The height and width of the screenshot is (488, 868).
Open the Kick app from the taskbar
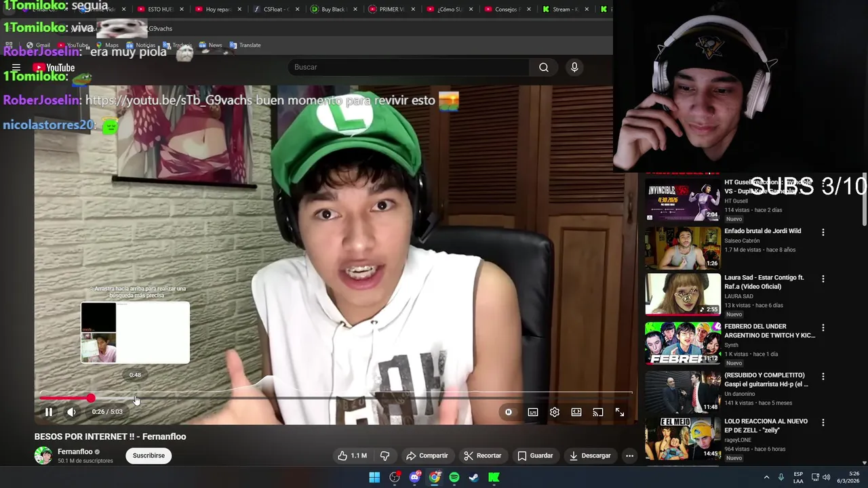point(494,477)
